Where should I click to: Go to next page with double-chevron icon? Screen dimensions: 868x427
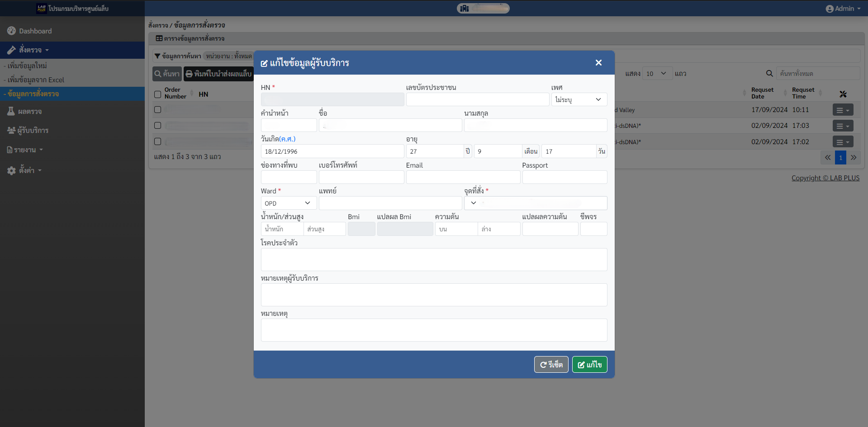point(854,157)
